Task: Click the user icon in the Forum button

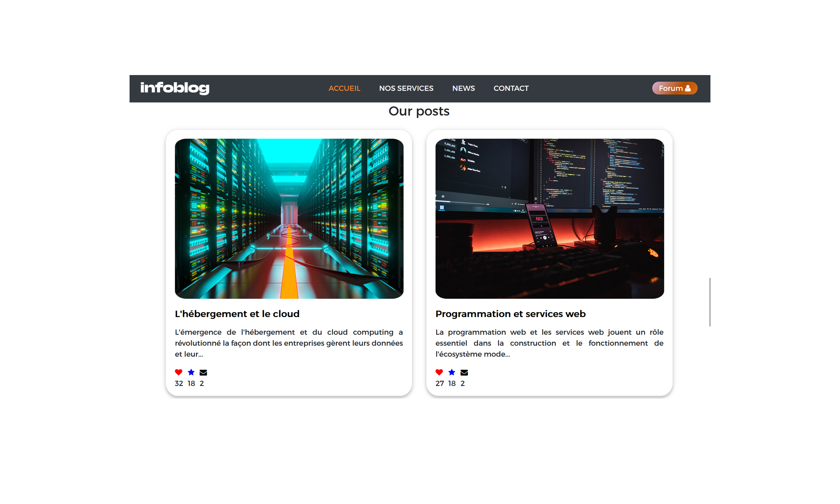Action: click(687, 88)
